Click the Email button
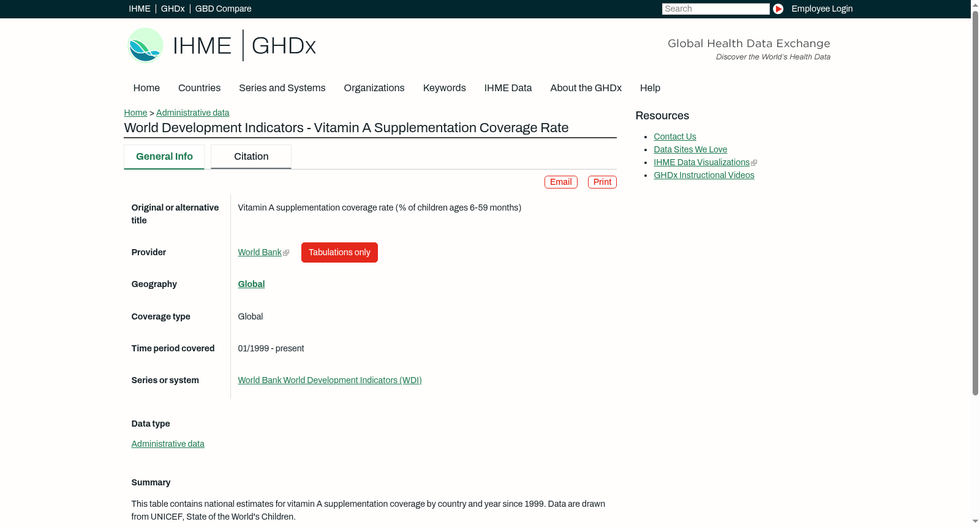 561,182
